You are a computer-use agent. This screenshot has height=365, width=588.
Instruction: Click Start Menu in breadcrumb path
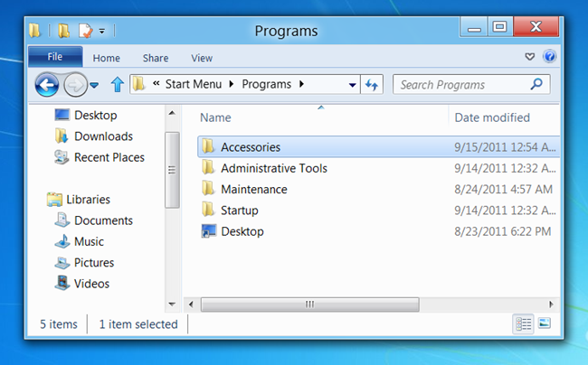coord(194,84)
